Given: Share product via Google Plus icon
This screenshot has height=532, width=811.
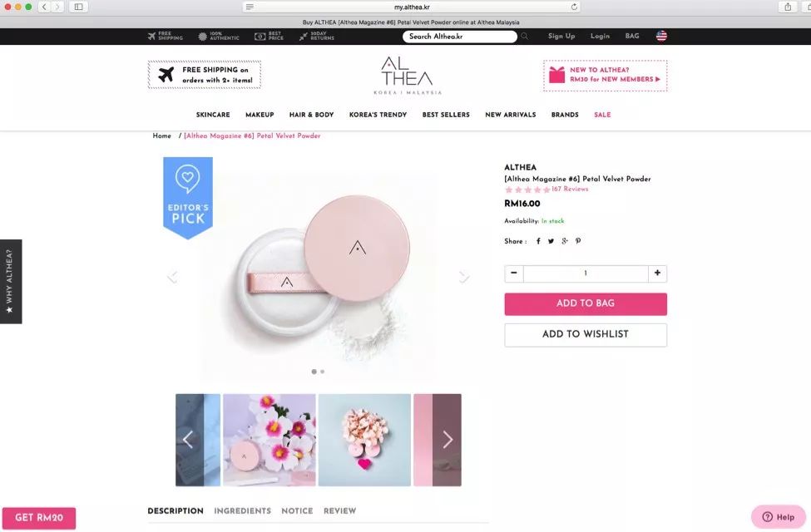Looking at the screenshot, I should click(565, 241).
